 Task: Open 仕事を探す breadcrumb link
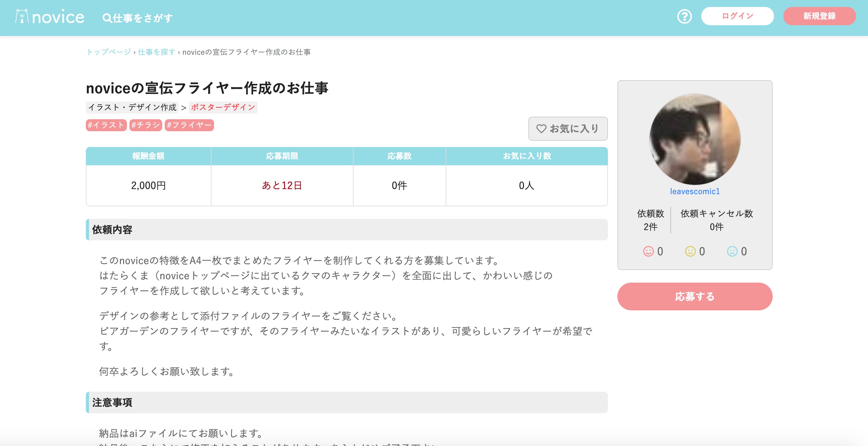156,52
